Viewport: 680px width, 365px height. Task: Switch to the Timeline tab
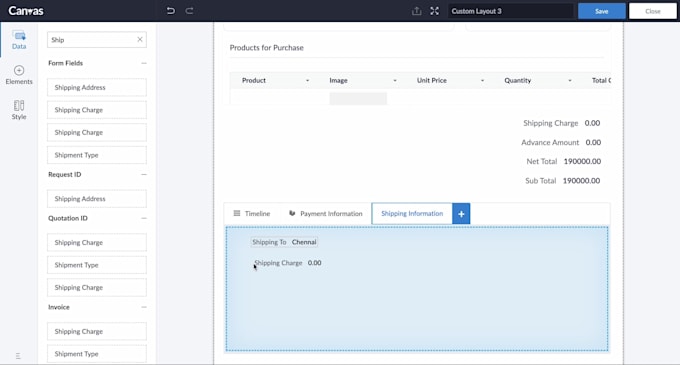(252, 214)
